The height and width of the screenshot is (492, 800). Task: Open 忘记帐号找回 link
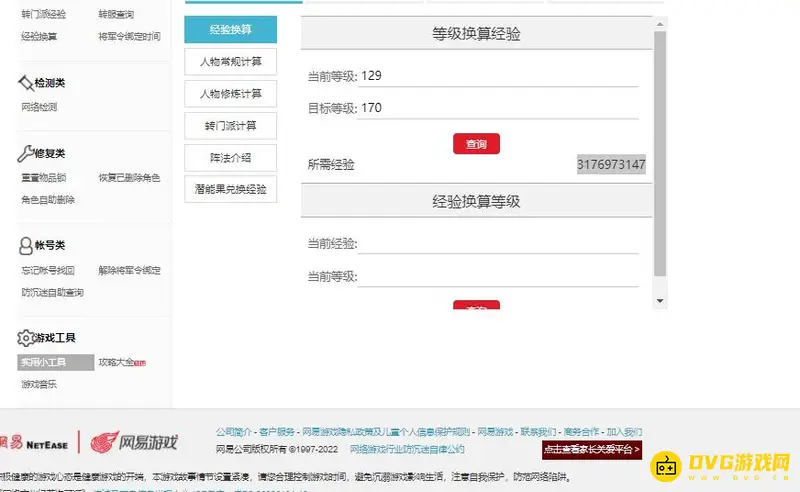(x=48, y=270)
